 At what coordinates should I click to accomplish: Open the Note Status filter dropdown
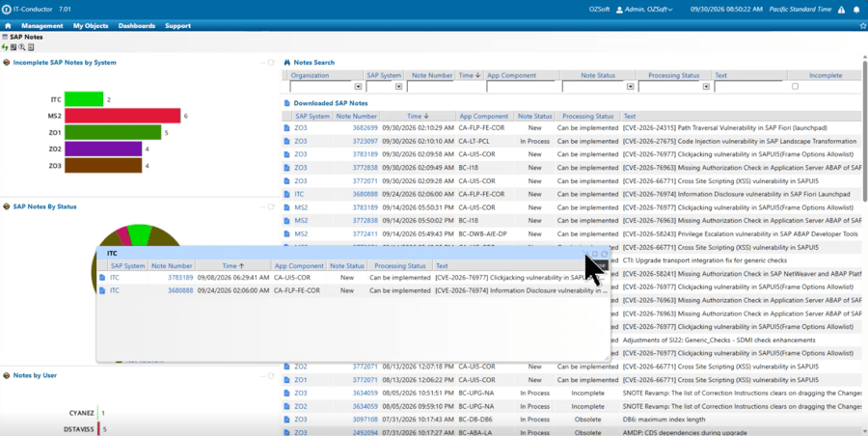tap(630, 87)
